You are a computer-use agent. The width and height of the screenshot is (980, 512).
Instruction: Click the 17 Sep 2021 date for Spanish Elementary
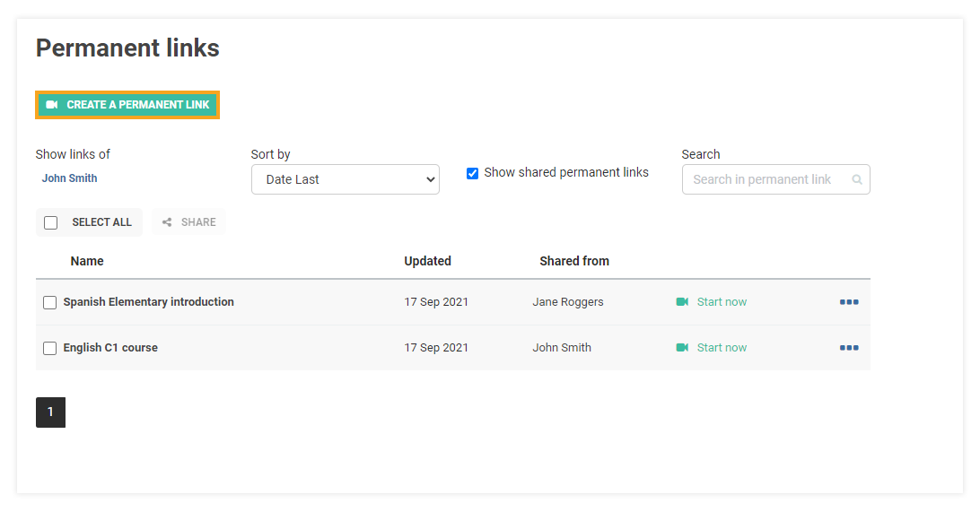pyautogui.click(x=436, y=302)
